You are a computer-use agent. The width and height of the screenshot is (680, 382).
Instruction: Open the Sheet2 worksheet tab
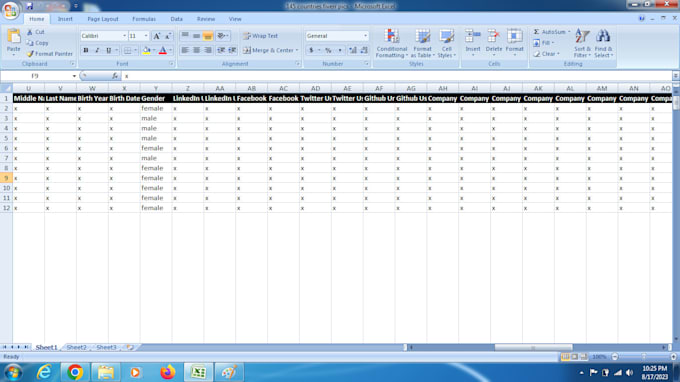coord(76,347)
